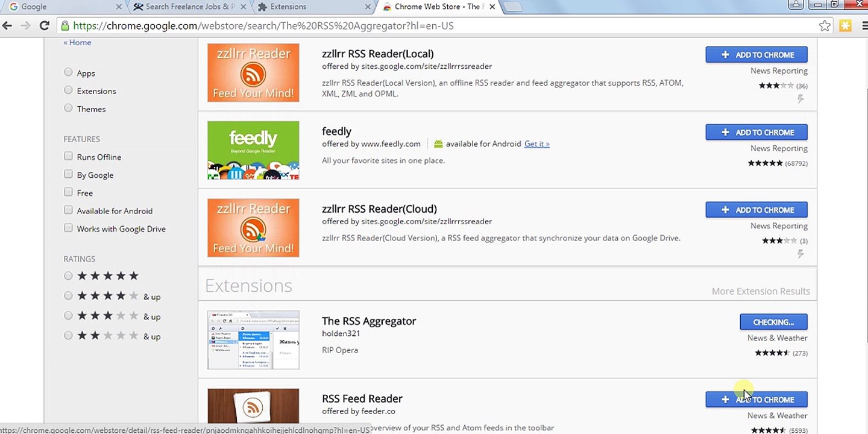
Task: Select the Apps radio button
Action: pos(68,72)
